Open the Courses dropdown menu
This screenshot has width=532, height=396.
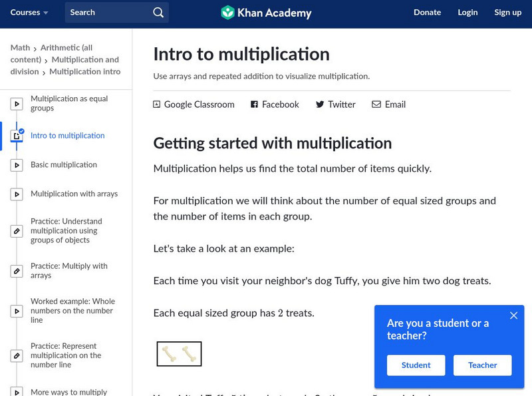(x=29, y=13)
